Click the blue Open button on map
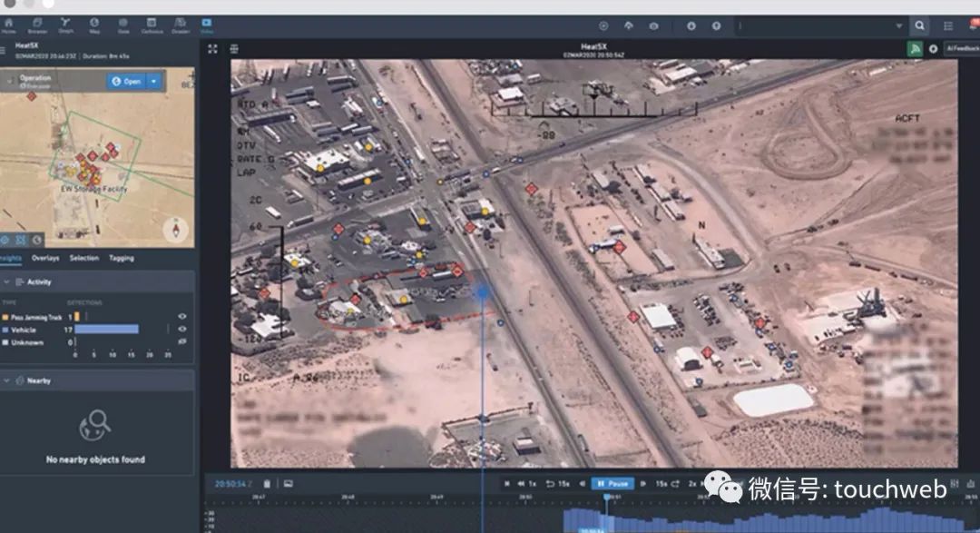980x533 pixels. pos(127,82)
